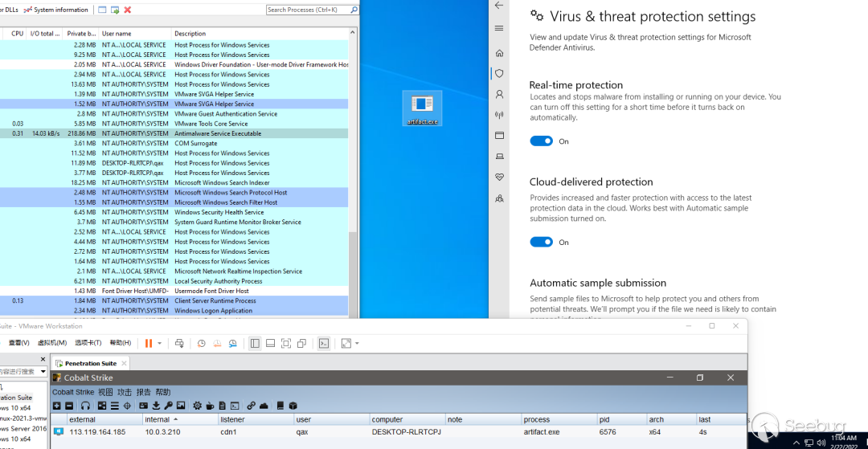Show target table crosshair icon
The image size is (868, 449).
127,406
